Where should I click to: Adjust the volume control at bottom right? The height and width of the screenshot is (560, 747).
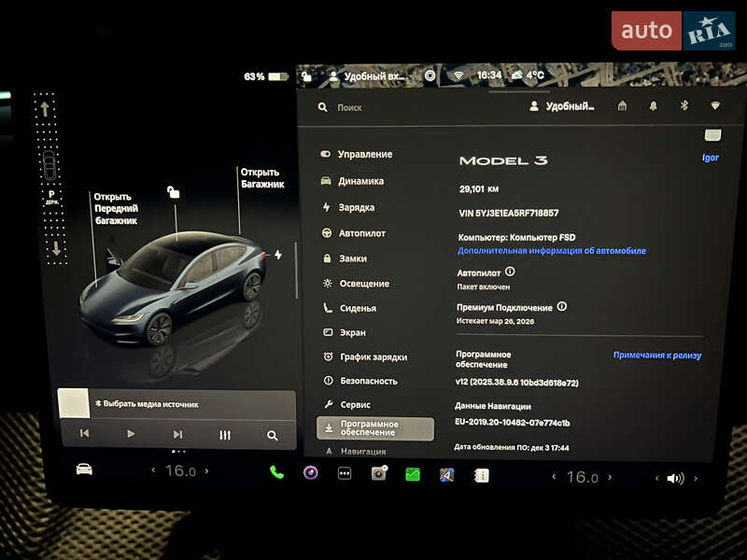pos(676,477)
